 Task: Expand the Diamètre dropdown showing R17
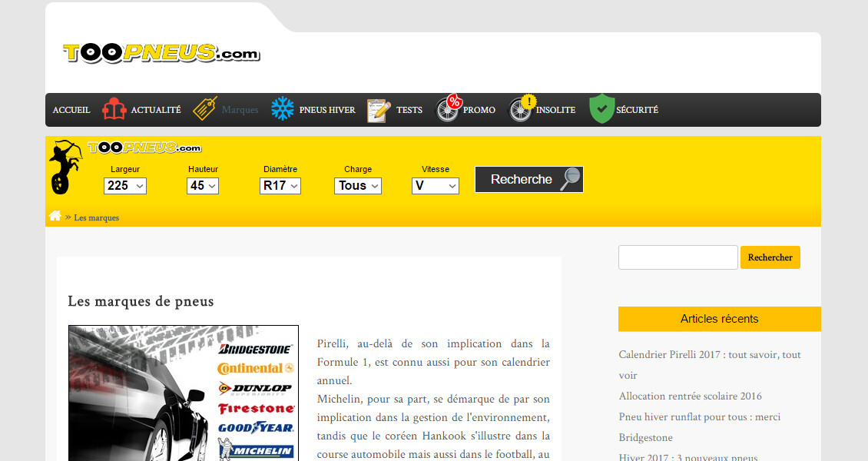pyautogui.click(x=280, y=186)
